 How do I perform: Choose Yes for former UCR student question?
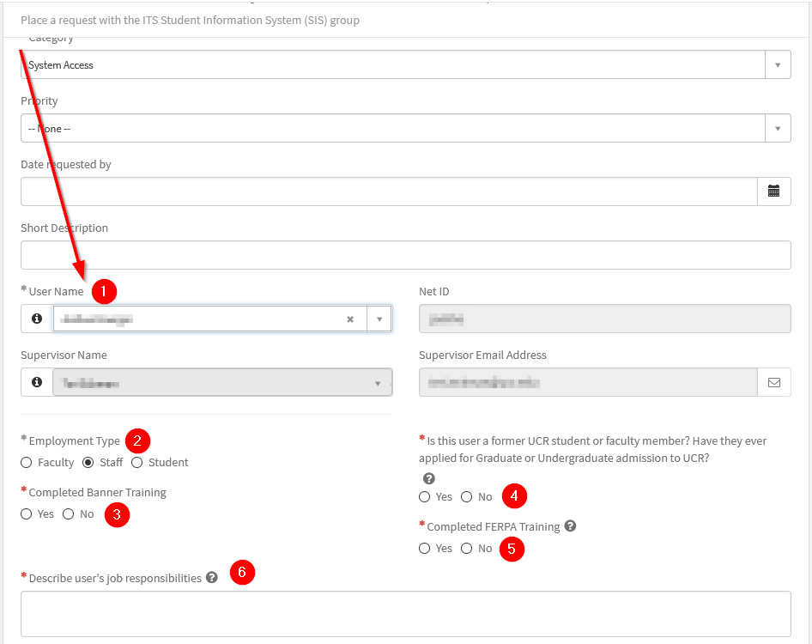tap(425, 497)
